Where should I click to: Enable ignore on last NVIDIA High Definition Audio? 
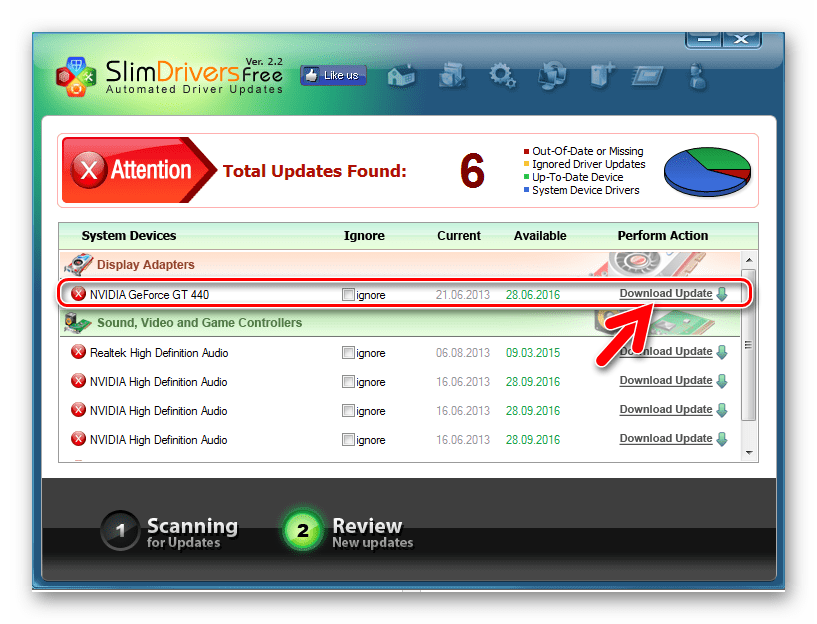coord(348,440)
